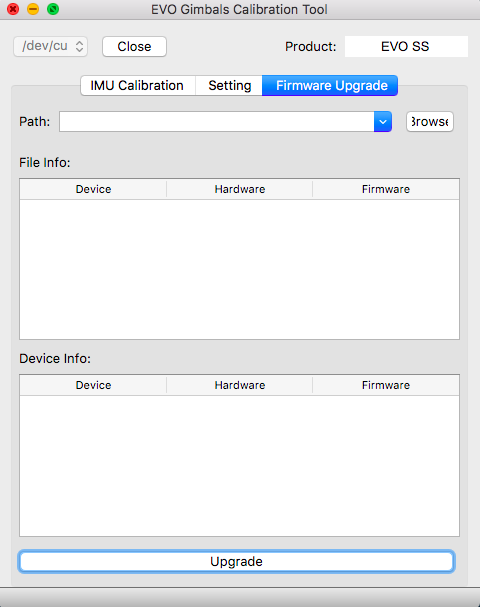
Task: Click the Browse button for firmware file
Action: tap(430, 122)
